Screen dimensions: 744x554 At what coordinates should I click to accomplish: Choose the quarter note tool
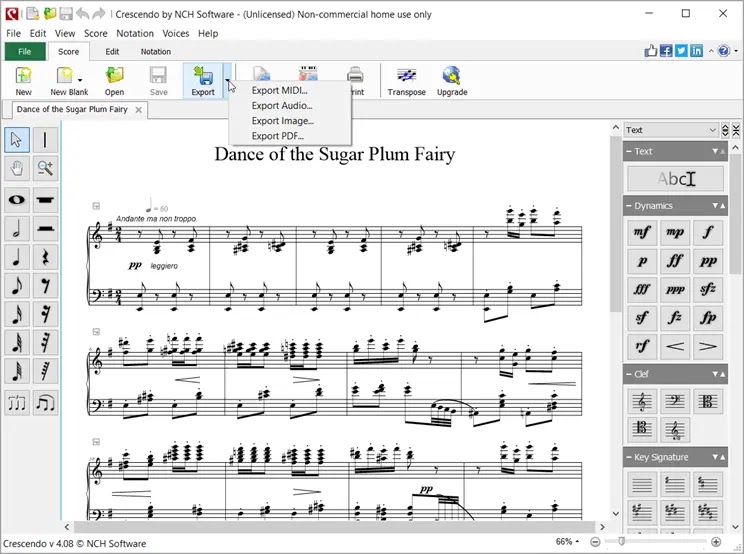(17, 257)
